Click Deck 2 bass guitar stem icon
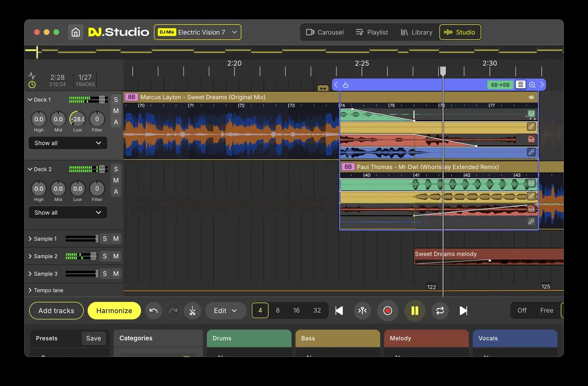The image size is (588, 386). (x=531, y=196)
